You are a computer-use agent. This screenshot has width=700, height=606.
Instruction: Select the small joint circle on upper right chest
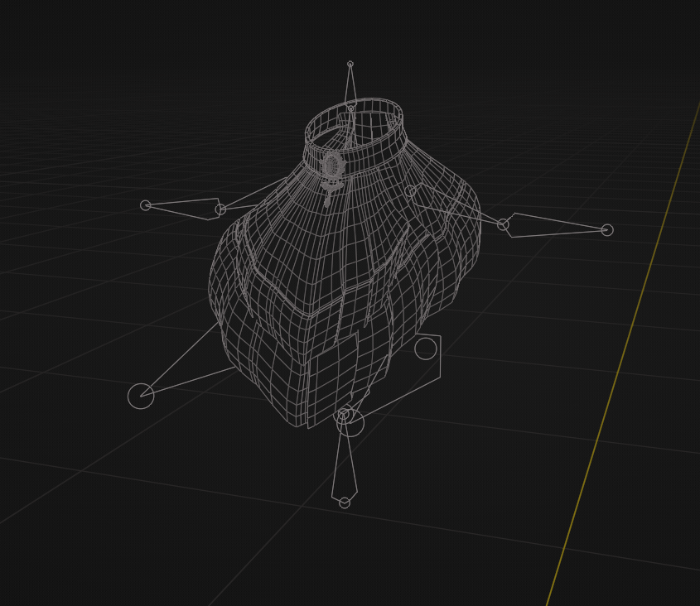[411, 191]
